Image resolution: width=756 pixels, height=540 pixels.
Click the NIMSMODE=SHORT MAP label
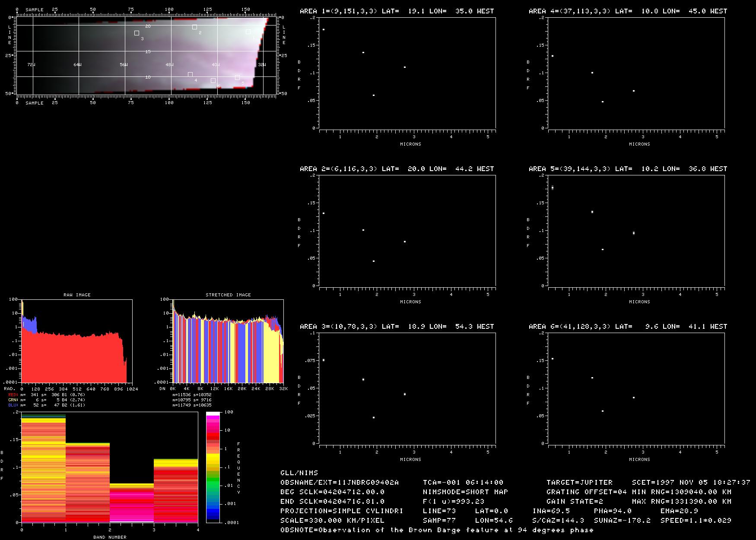click(465, 492)
